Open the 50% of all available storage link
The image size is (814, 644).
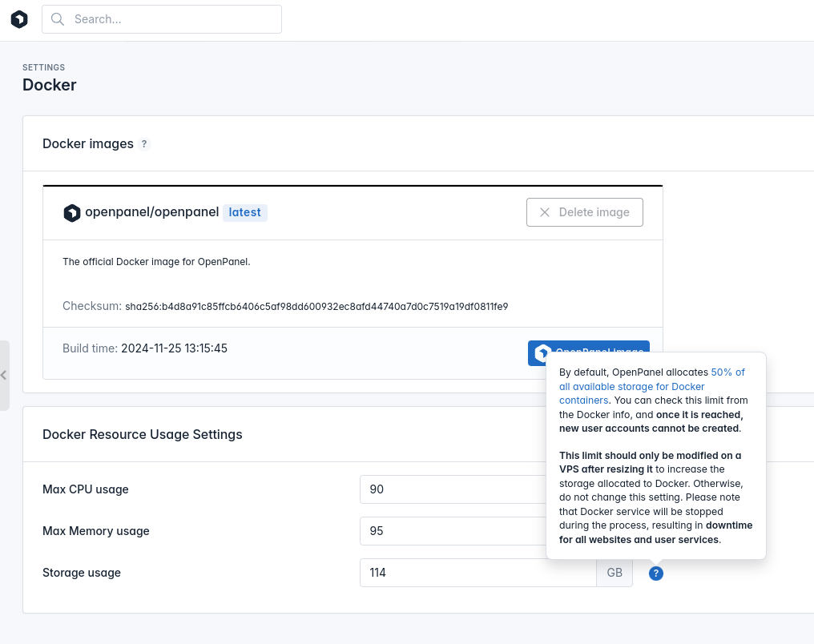pos(651,386)
